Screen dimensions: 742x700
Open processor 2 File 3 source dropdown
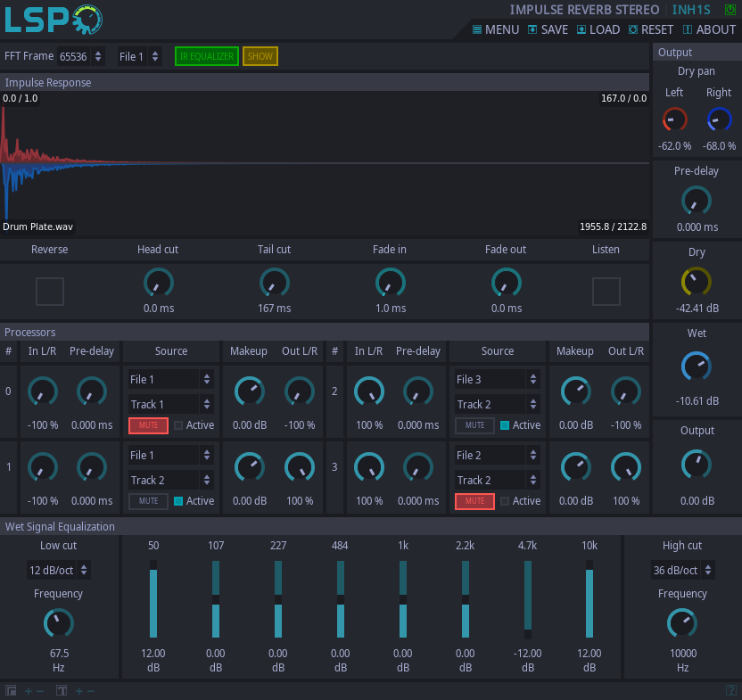pos(498,379)
